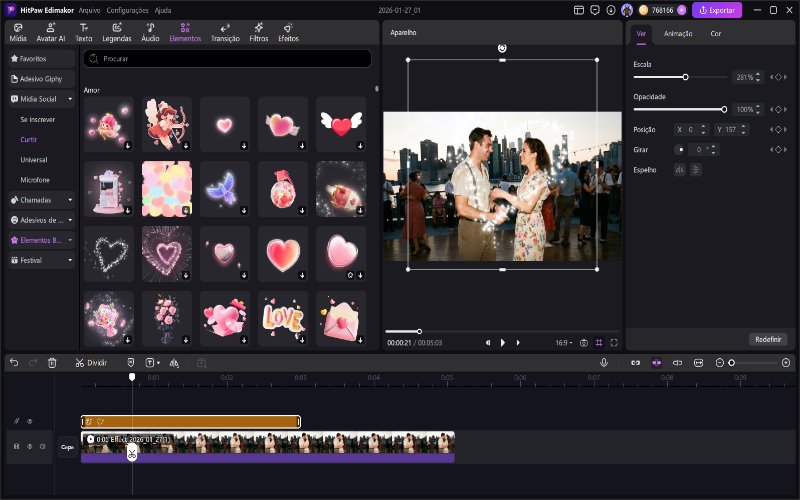
Task: Open the Ajuda menu
Action: click(x=163, y=10)
